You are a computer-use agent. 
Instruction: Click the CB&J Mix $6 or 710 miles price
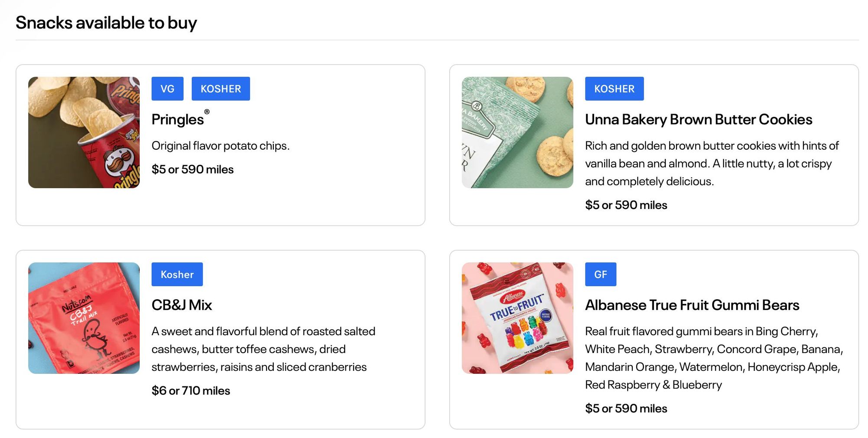pyautogui.click(x=191, y=390)
